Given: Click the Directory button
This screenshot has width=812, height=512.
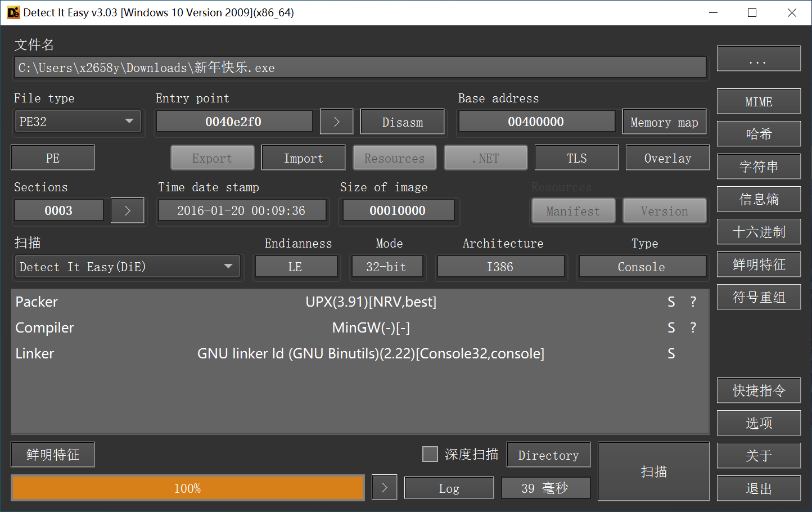Looking at the screenshot, I should point(549,455).
